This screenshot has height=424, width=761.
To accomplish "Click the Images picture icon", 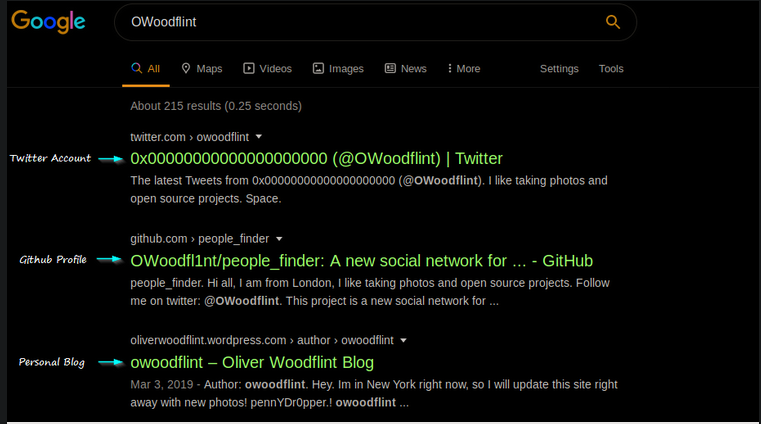I will 318,69.
